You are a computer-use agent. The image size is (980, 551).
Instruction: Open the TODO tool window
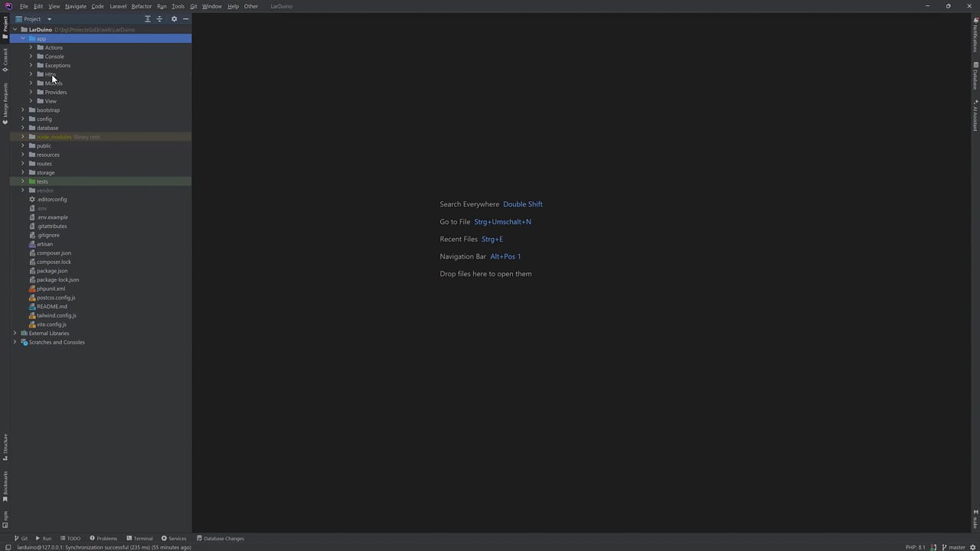coord(70,538)
